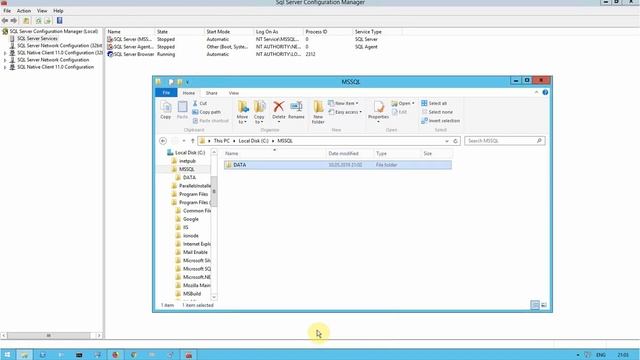Click Select all in the Select group
The width and height of the screenshot is (640, 360).
[x=434, y=103]
